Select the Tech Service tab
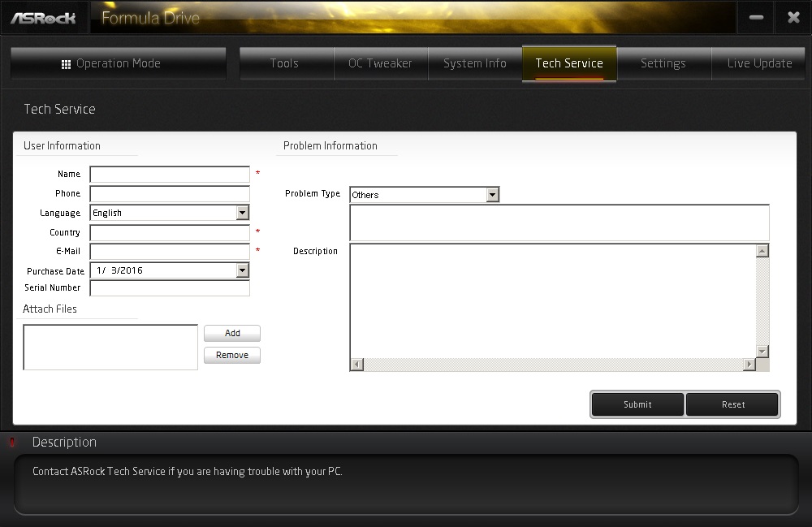Screen dimensions: 812x527 pyautogui.click(x=569, y=63)
